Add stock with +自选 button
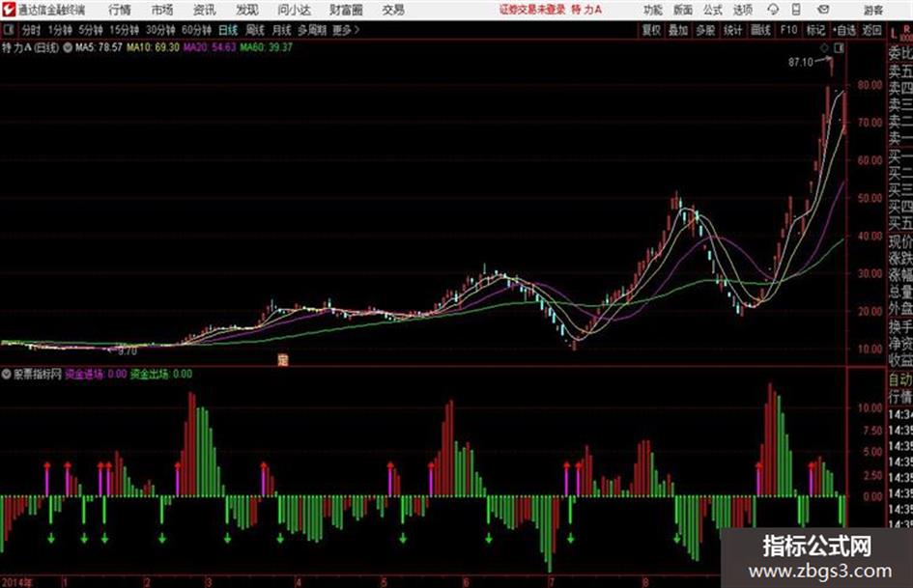913x588 pixels. (x=844, y=30)
